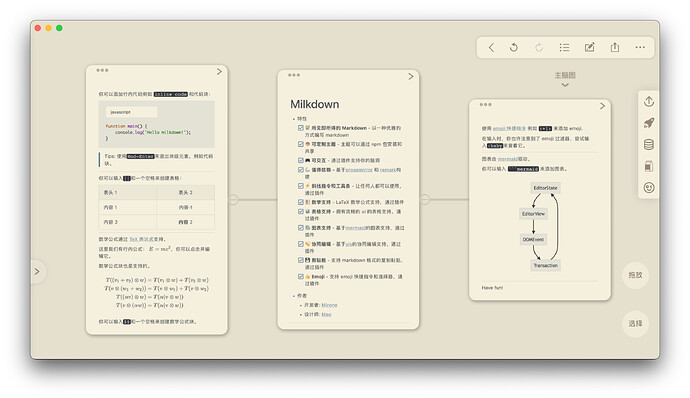
Task: Open three-dot menu on the Milkdown card
Action: coord(294,75)
